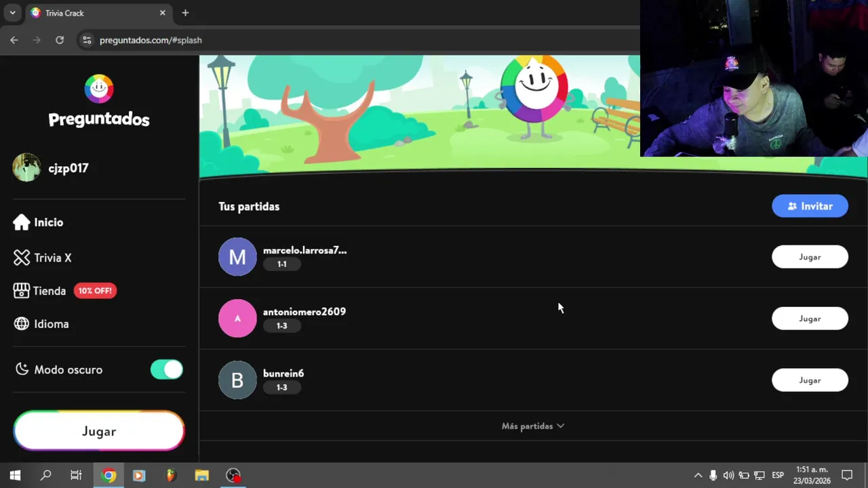Screen dimensions: 868x488
Task: Select Trivia X menu label
Action: coord(53,258)
